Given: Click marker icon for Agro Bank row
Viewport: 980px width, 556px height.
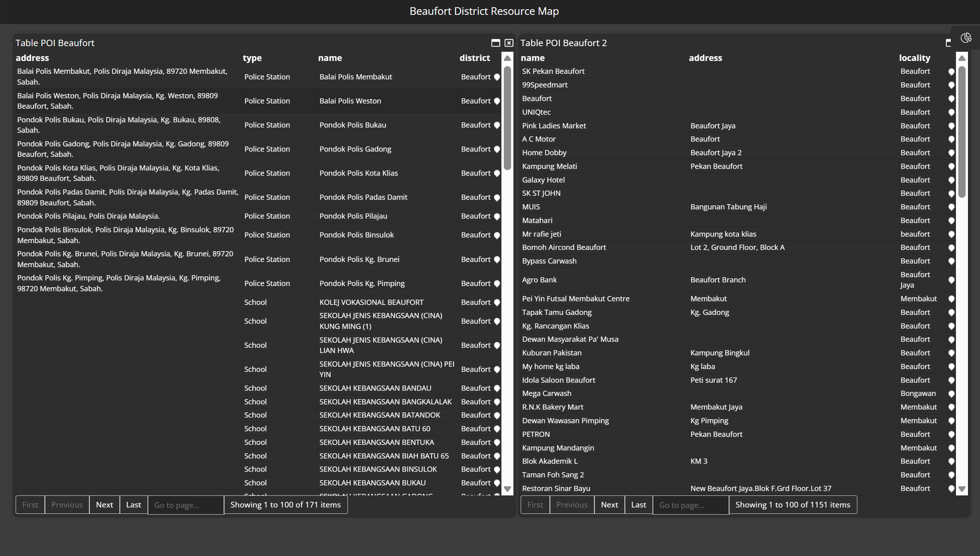Looking at the screenshot, I should pyautogui.click(x=951, y=280).
